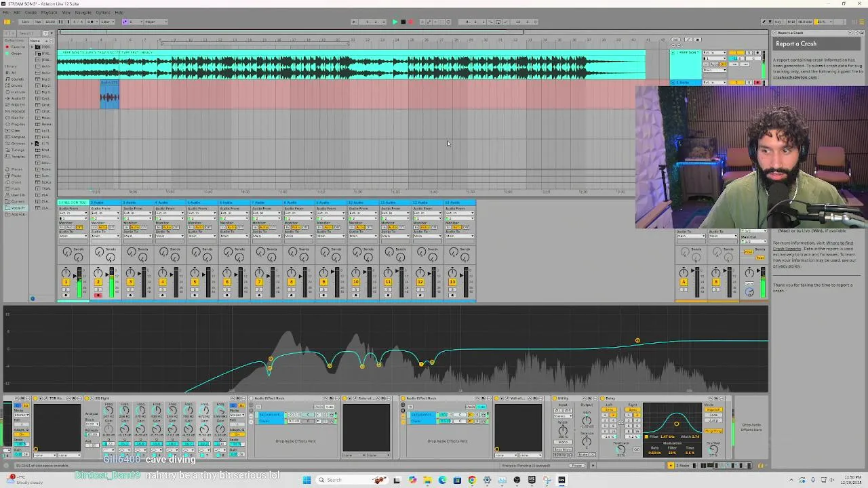The width and height of the screenshot is (868, 488).
Task: Open track 2 Audio From dropdown
Action: coord(105,213)
